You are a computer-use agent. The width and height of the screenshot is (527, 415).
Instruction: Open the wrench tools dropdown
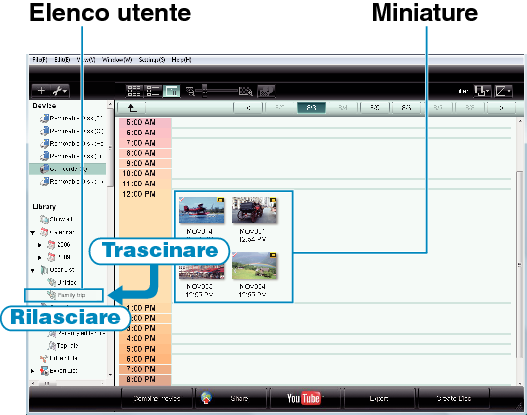(x=60, y=91)
